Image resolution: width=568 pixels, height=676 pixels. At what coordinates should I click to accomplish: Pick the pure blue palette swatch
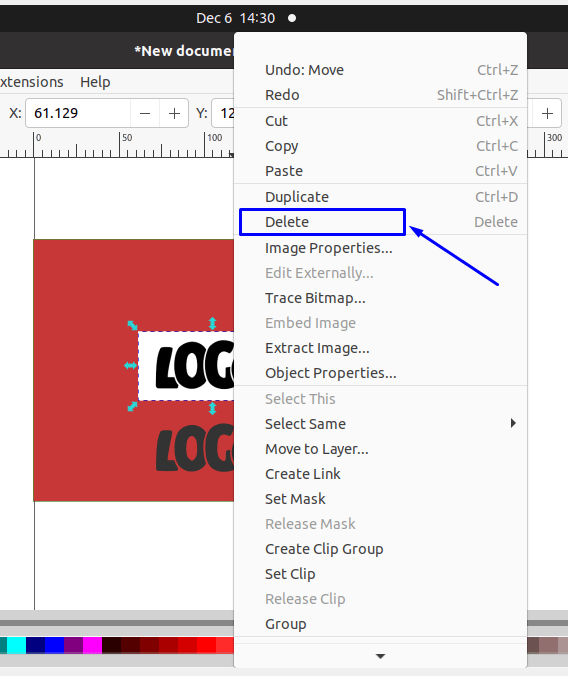[54, 645]
